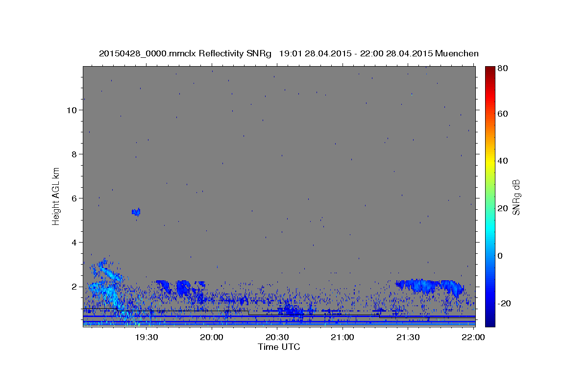Click the colorbar value 60
Image resolution: width=588 pixels, height=392 pixels.
(x=504, y=114)
